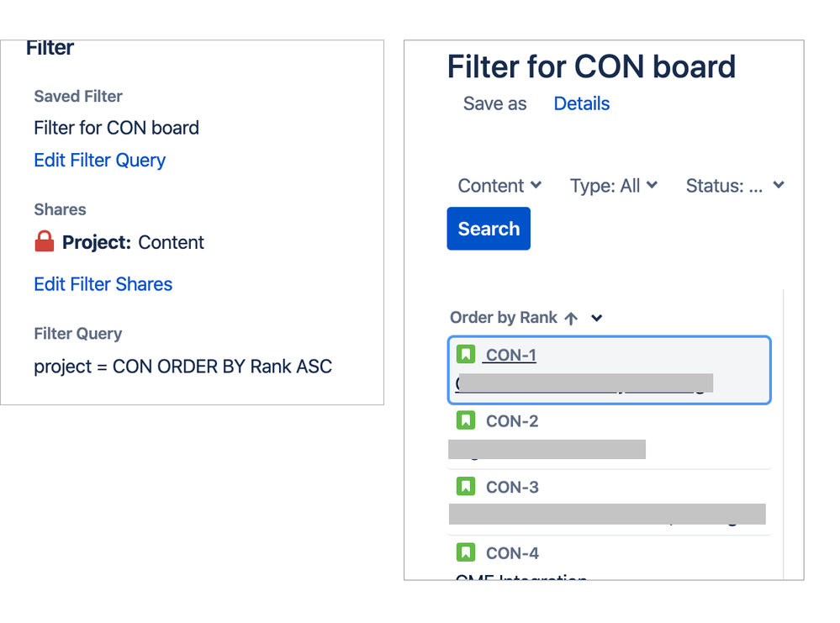Open the Order by chevron menu
Image resolution: width=840 pixels, height=623 pixels.
pyautogui.click(x=597, y=318)
